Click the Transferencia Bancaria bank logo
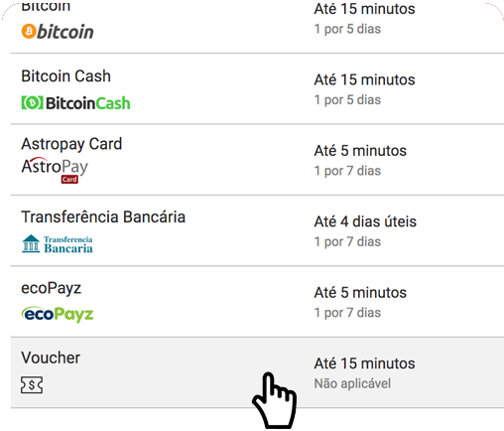 tap(58, 244)
